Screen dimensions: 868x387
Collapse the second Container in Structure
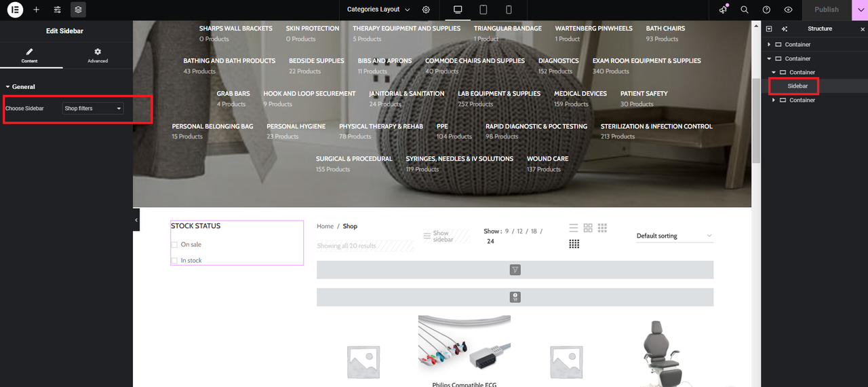[x=769, y=59]
